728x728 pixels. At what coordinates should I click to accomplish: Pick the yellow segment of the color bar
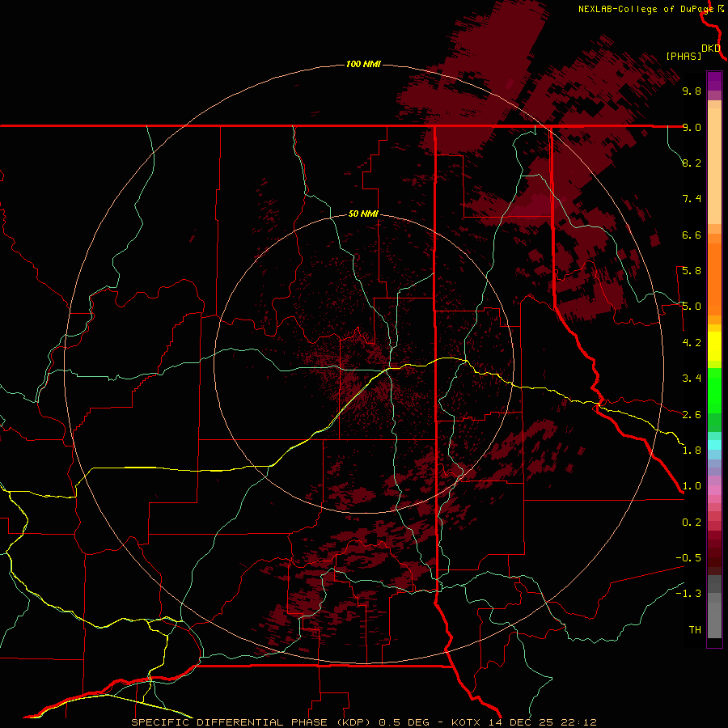click(x=714, y=346)
